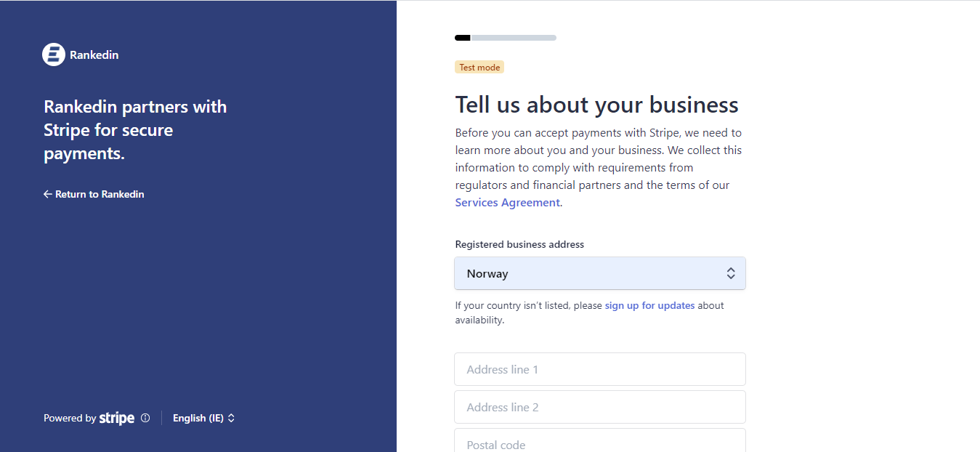Open the Services Agreement link
The image size is (980, 452).
[x=508, y=203]
